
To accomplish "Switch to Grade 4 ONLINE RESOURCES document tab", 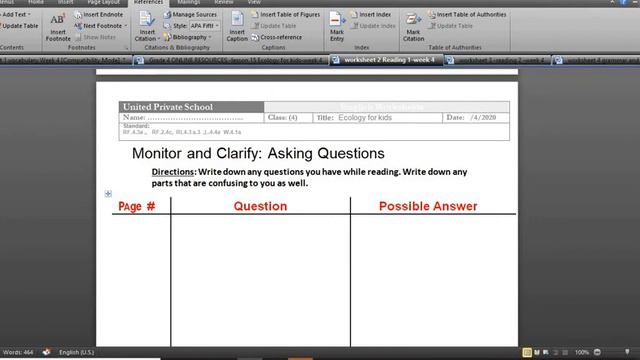I will [x=231, y=60].
